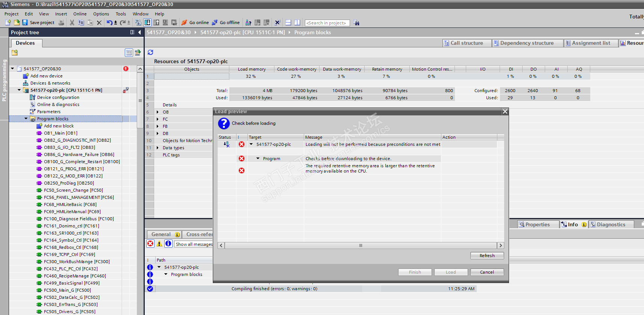Image resolution: width=644 pixels, height=315 pixels.
Task: Create a new project via toolbar icon
Action: [8, 23]
